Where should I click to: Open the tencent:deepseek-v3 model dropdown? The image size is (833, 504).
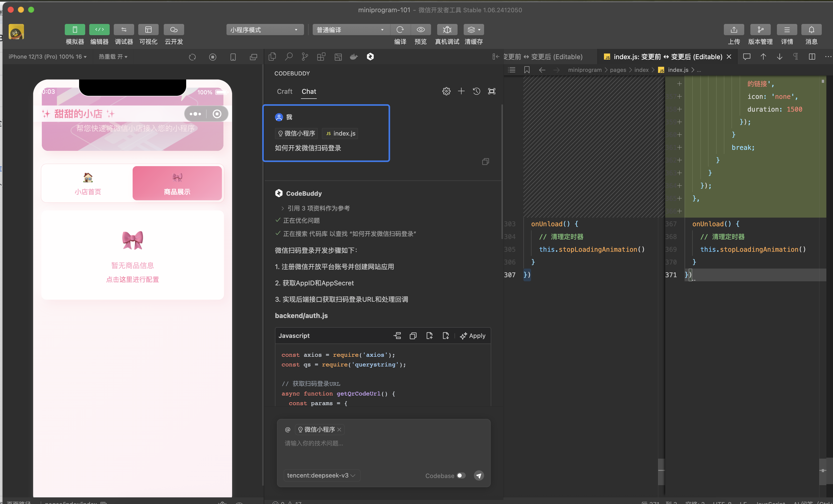tap(321, 476)
